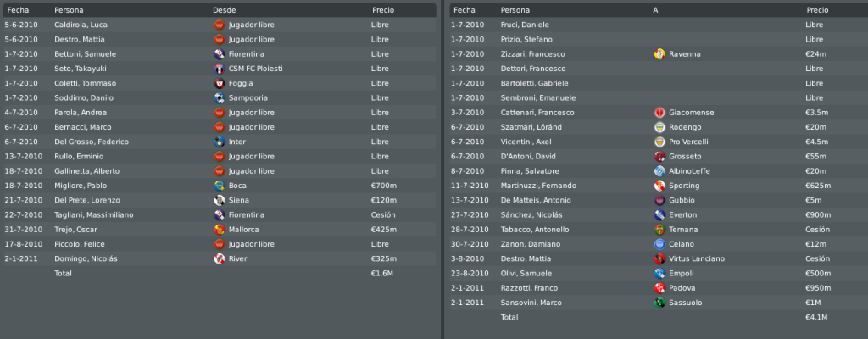Click the Boca club badge icon
The image size is (868, 339).
(220, 186)
